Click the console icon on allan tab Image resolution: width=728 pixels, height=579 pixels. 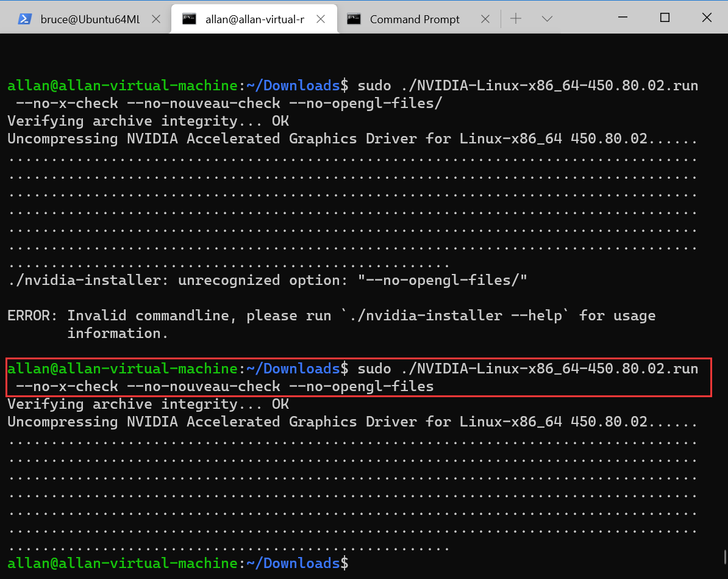189,19
